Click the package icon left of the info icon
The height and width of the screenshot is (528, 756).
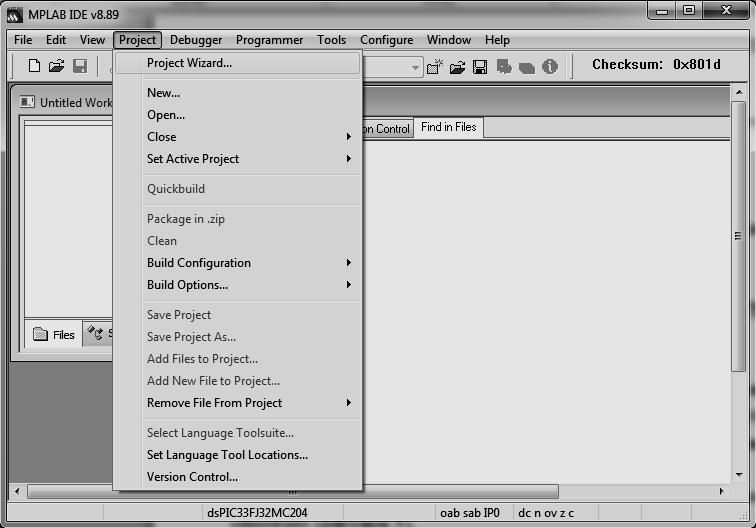click(526, 68)
